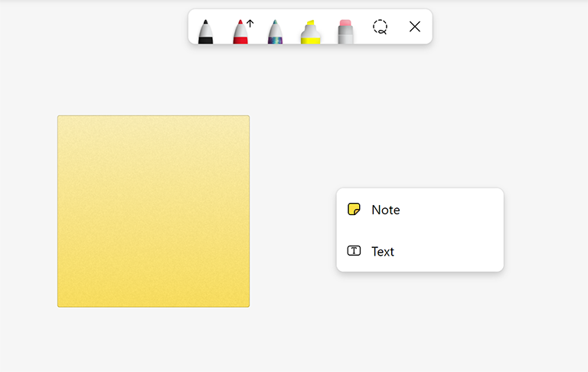Click empty canvas below the context menu
588x372 pixels.
[x=420, y=321]
